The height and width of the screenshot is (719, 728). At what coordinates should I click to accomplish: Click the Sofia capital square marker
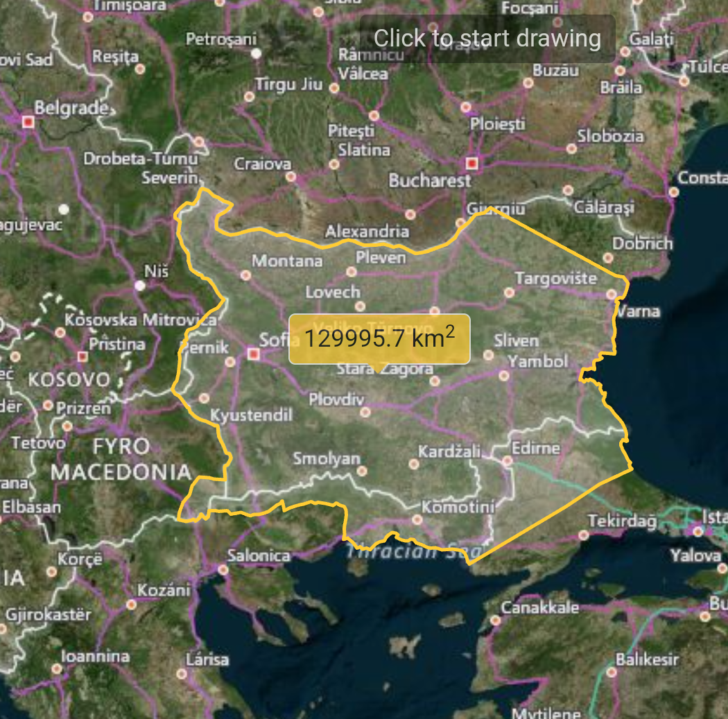pos(254,354)
